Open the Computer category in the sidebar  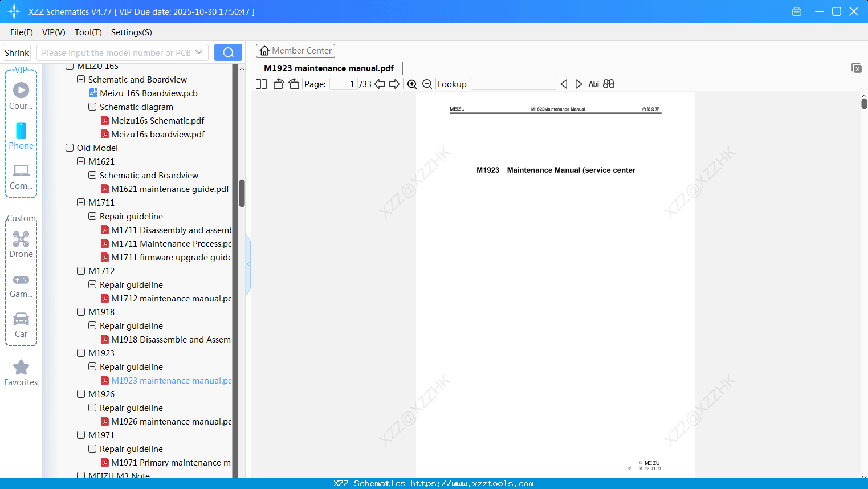click(x=21, y=177)
